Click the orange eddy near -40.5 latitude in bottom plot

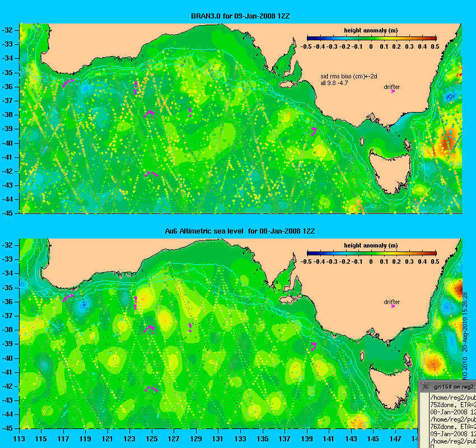click(433, 363)
